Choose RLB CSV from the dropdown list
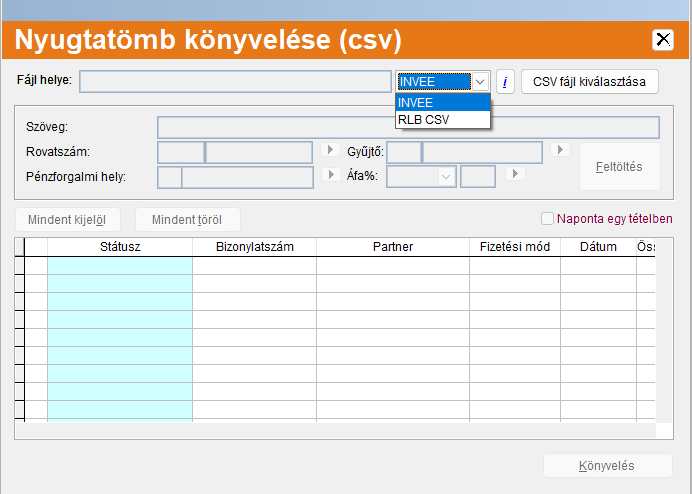Image resolution: width=692 pixels, height=494 pixels. 443,120
